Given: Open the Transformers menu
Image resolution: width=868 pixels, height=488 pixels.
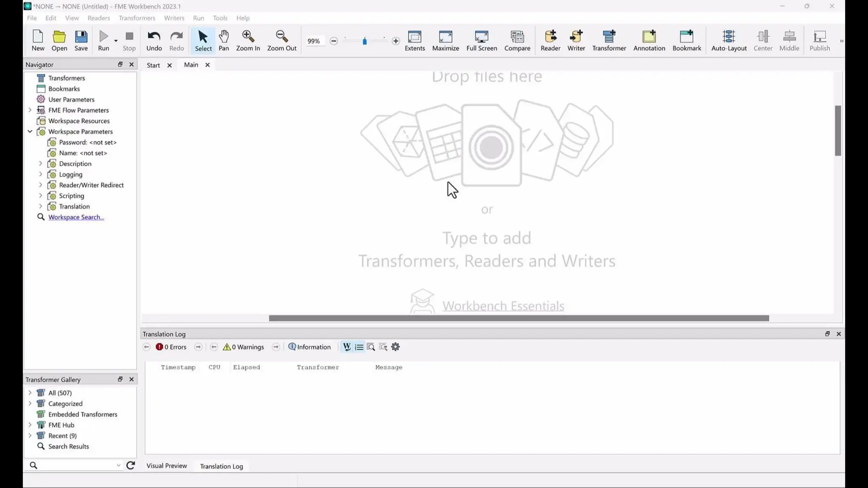Looking at the screenshot, I should 137,18.
